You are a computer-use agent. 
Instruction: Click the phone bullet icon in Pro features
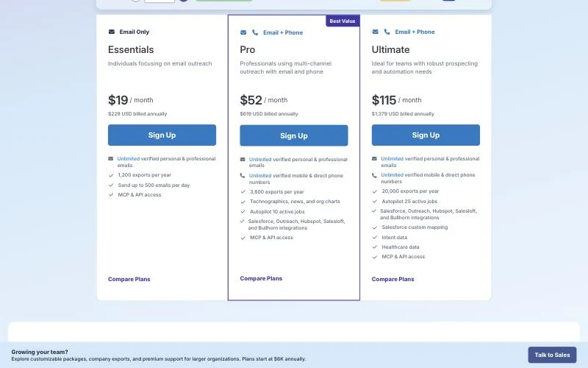pyautogui.click(x=243, y=175)
